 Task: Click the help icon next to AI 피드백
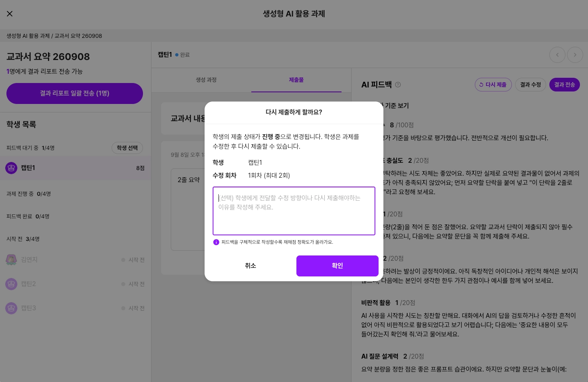point(398,85)
